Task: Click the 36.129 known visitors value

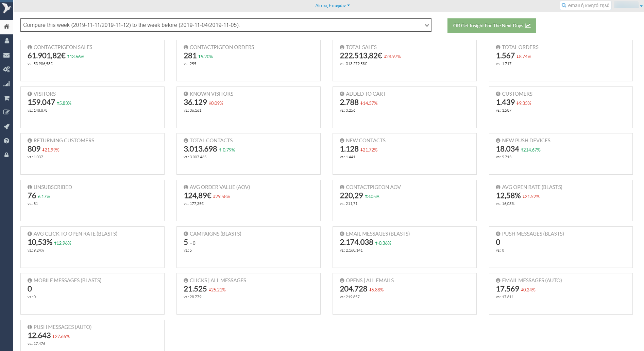Action: 195,102
